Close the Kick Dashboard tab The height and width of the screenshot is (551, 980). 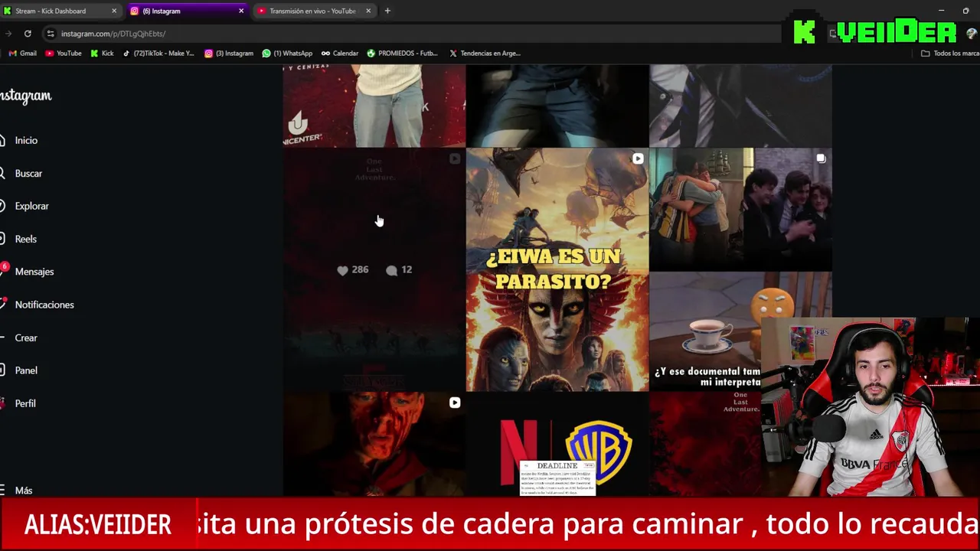coord(114,11)
